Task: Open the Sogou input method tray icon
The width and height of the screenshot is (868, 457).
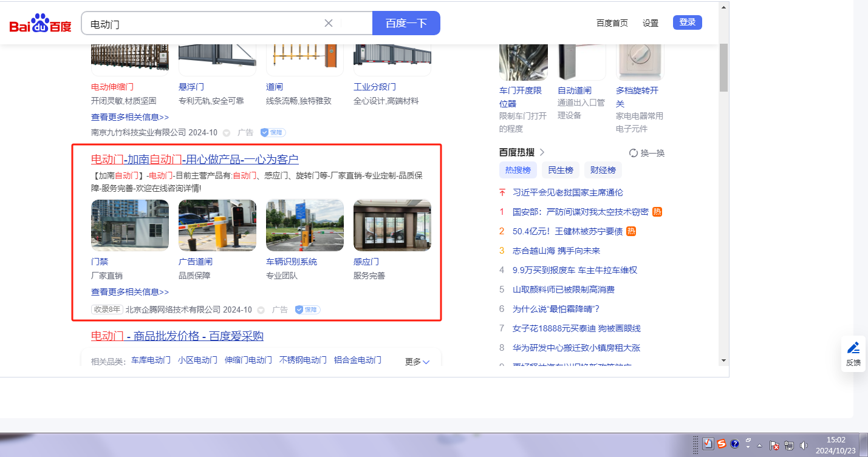Action: 722,444
